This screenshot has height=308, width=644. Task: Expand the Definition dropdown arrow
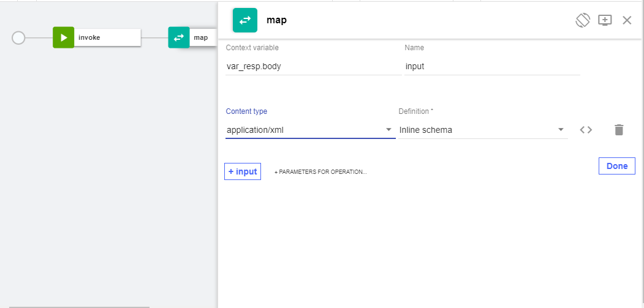tap(561, 130)
